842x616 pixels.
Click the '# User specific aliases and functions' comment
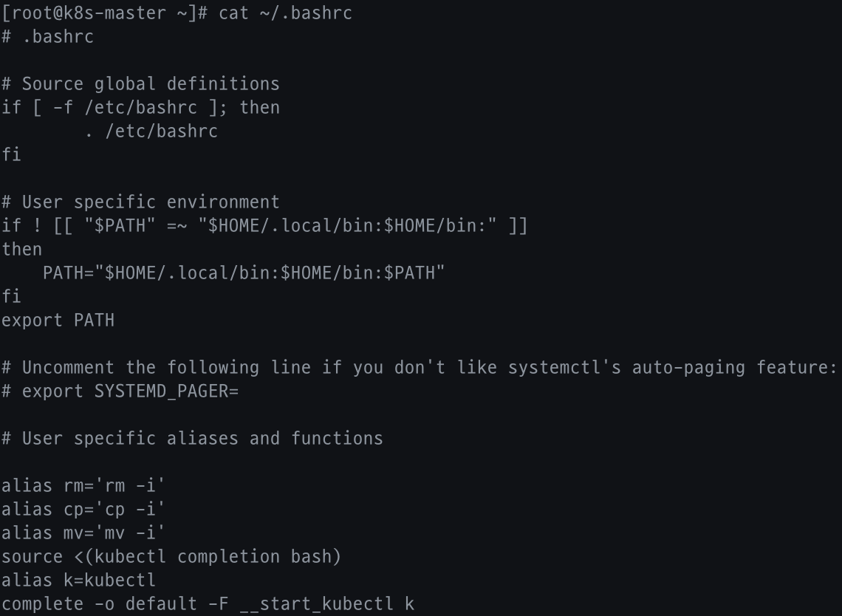click(192, 439)
